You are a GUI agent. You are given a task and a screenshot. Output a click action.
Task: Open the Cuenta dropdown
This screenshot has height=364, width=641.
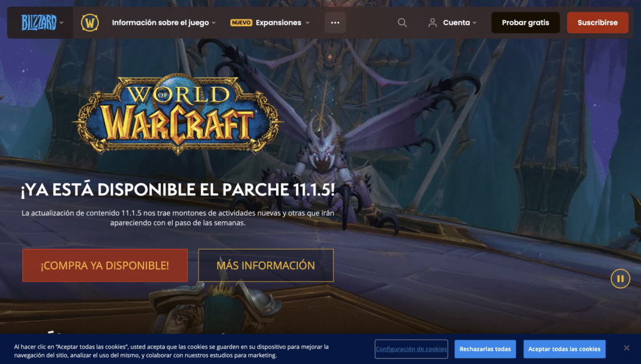point(460,23)
